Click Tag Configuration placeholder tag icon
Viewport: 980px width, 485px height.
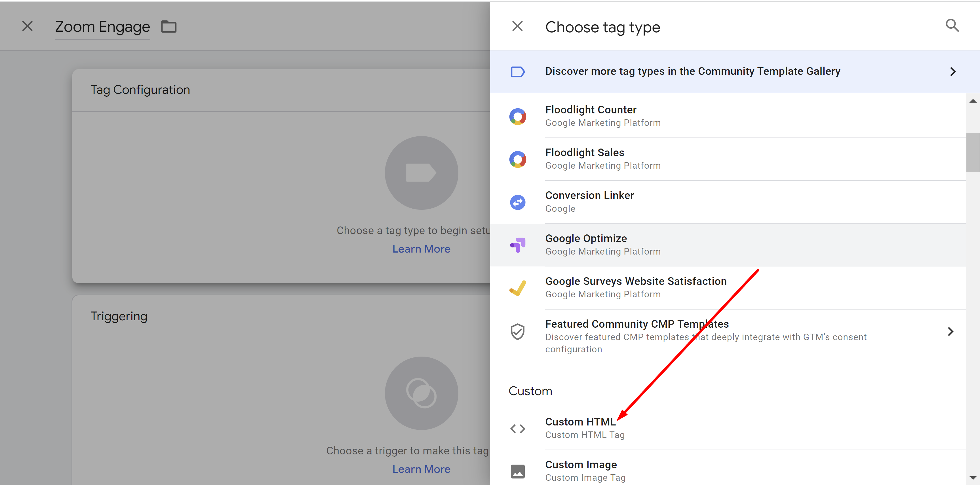tap(421, 173)
